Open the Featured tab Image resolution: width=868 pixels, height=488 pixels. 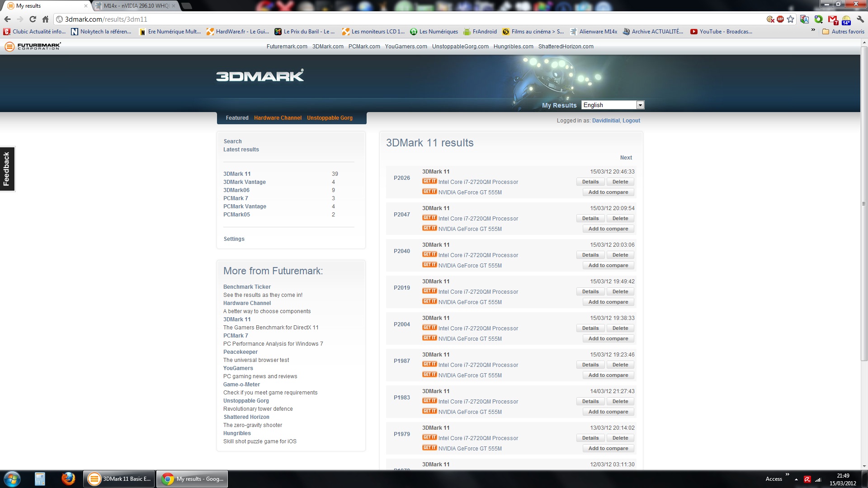[237, 118]
